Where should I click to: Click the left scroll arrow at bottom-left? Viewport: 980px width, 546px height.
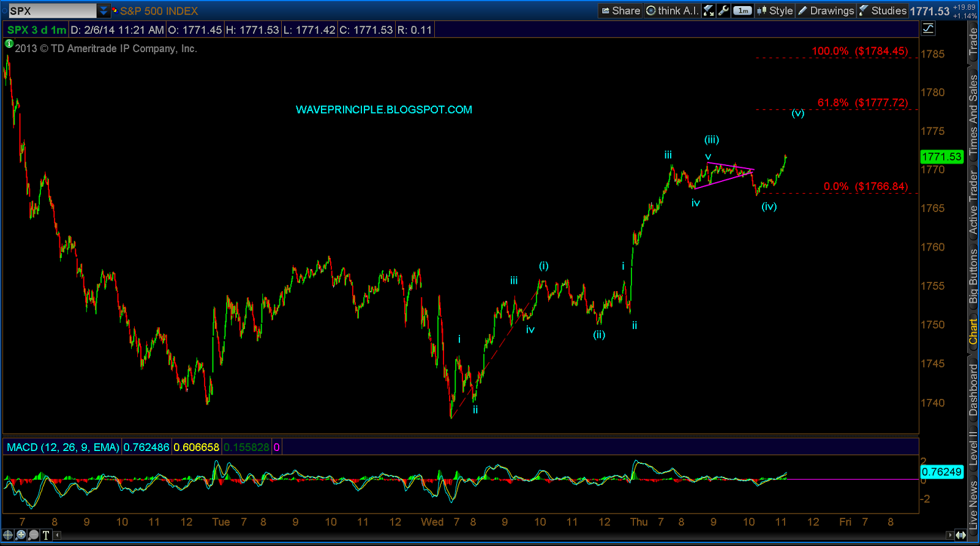pyautogui.click(x=57, y=535)
